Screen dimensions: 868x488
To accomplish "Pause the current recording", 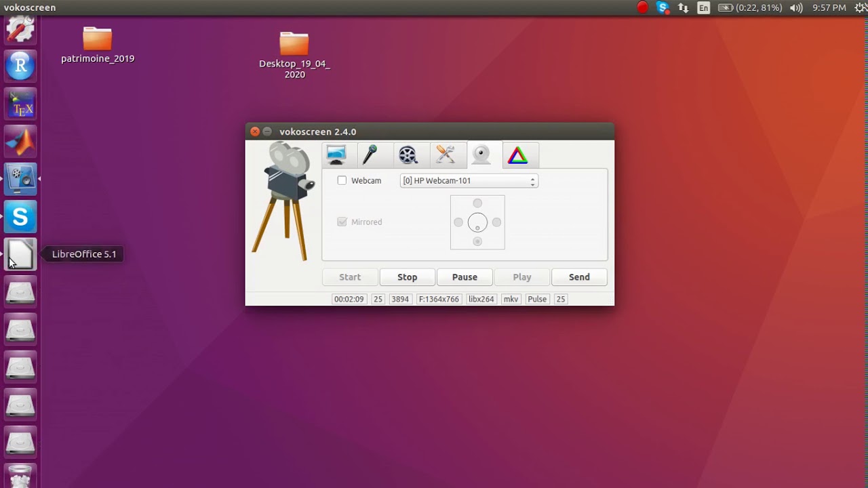I will pos(465,277).
